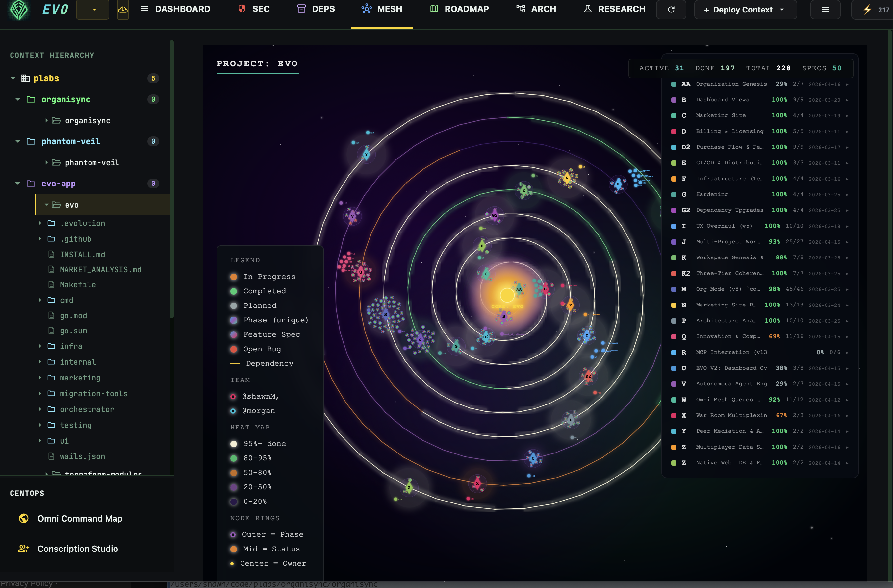Expand the migration-tools folder

40,393
